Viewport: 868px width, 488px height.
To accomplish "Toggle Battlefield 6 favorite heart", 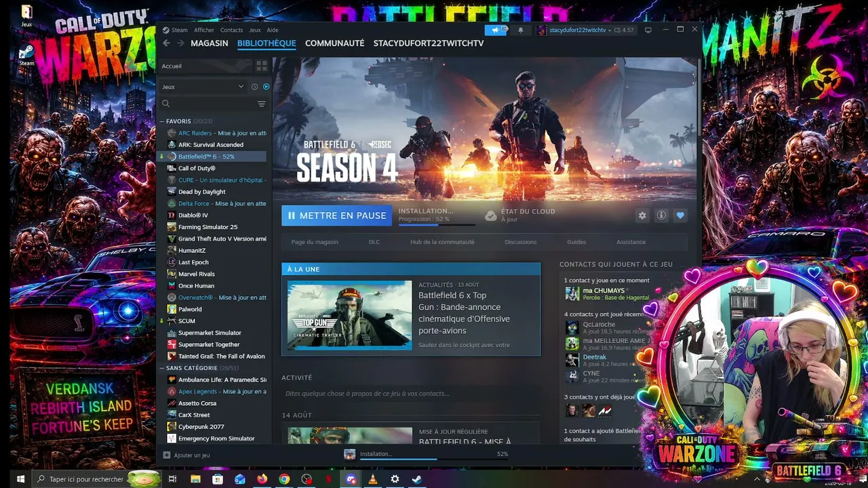I will pos(680,216).
